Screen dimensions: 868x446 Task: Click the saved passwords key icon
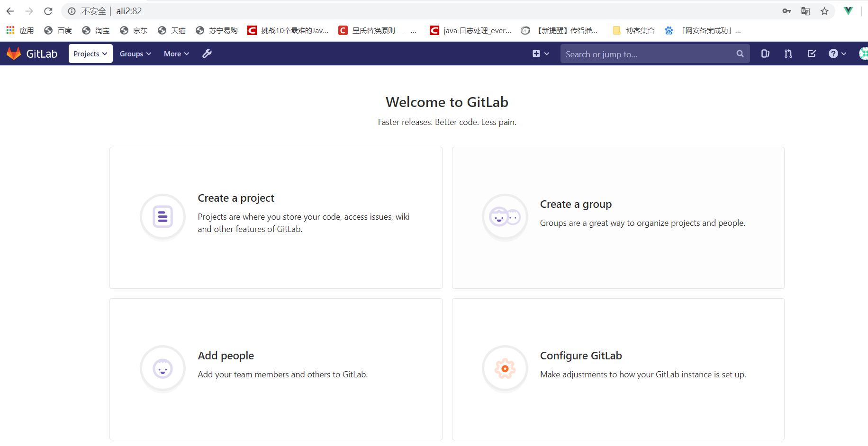787,11
